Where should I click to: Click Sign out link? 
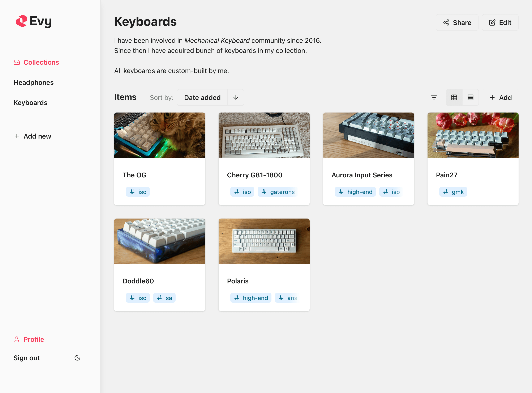26,358
